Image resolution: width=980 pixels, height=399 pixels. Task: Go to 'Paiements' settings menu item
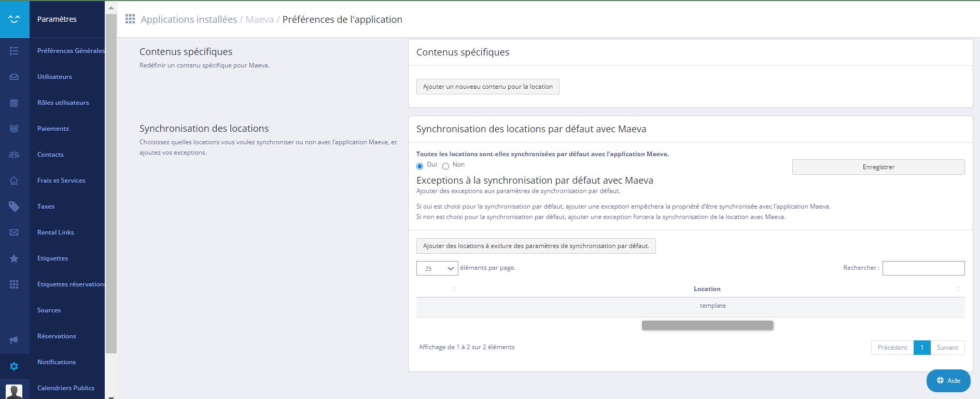(x=53, y=129)
